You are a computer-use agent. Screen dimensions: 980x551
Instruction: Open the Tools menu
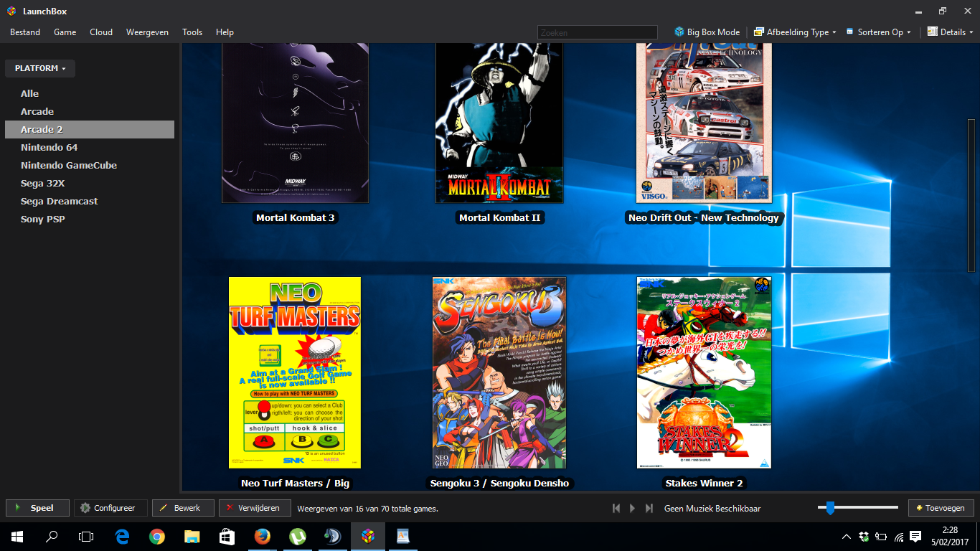[x=192, y=32]
